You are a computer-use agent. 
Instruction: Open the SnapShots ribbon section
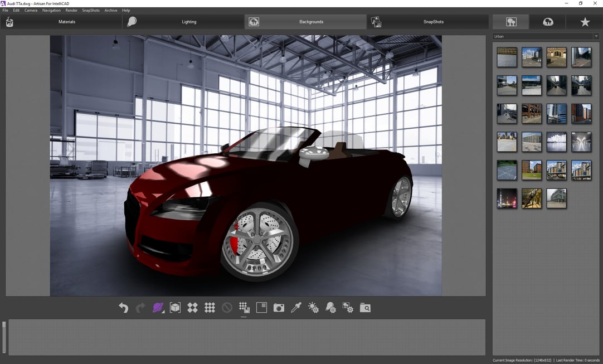(433, 22)
